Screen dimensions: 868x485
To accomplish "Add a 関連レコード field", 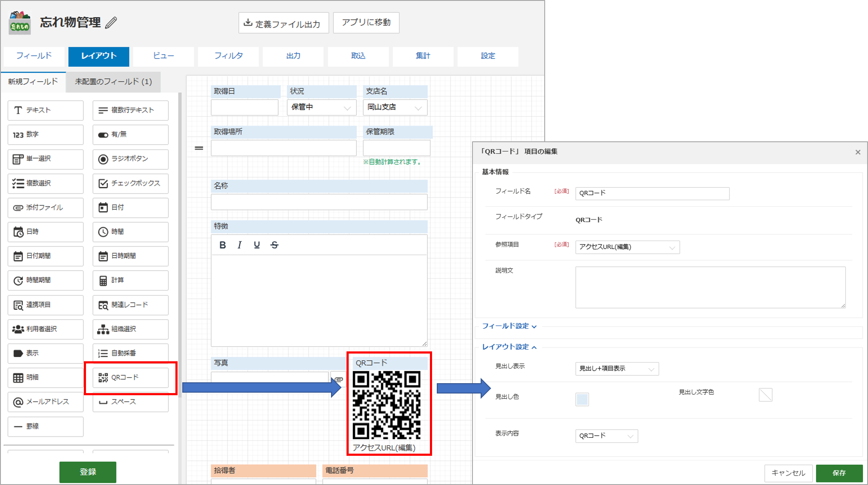I will coord(131,305).
